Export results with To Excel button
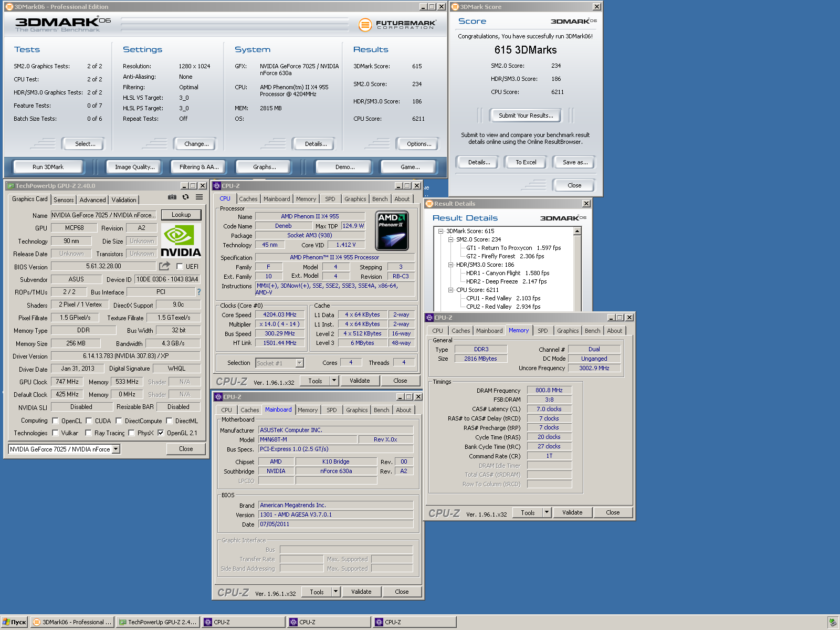Viewport: 840px width, 630px height. point(526,162)
